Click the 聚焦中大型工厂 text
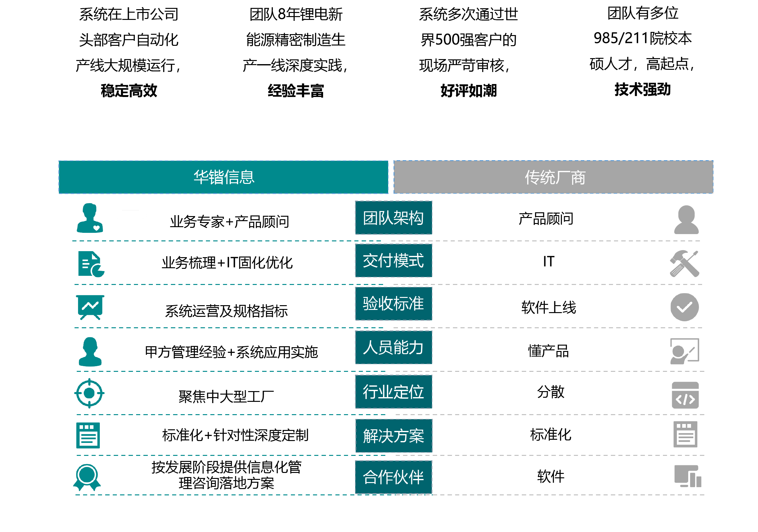The image size is (758, 532). coord(226,396)
